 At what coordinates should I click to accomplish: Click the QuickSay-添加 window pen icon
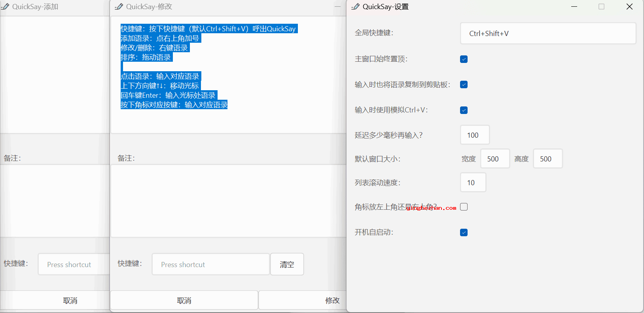click(x=5, y=6)
